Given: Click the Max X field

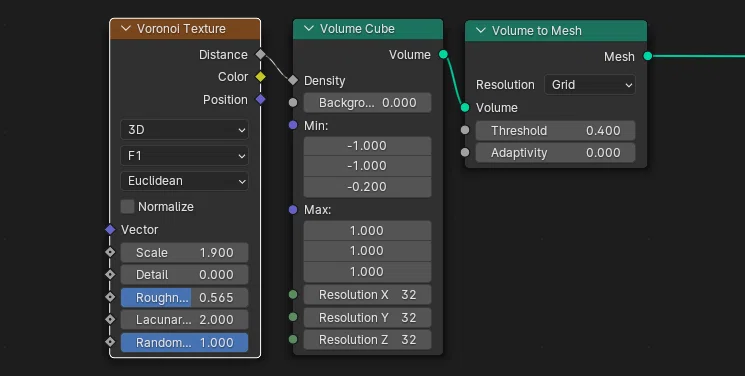Looking at the screenshot, I should (x=367, y=231).
